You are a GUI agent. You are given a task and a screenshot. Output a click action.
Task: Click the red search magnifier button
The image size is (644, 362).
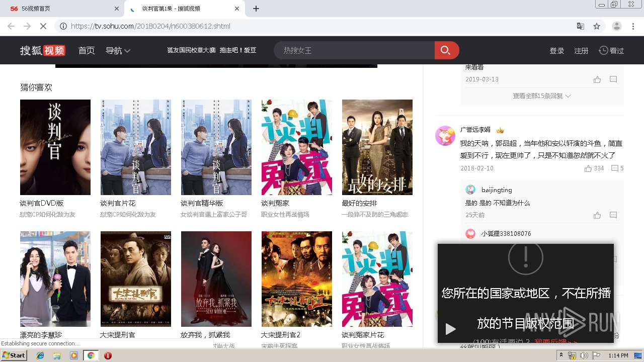[x=446, y=50]
